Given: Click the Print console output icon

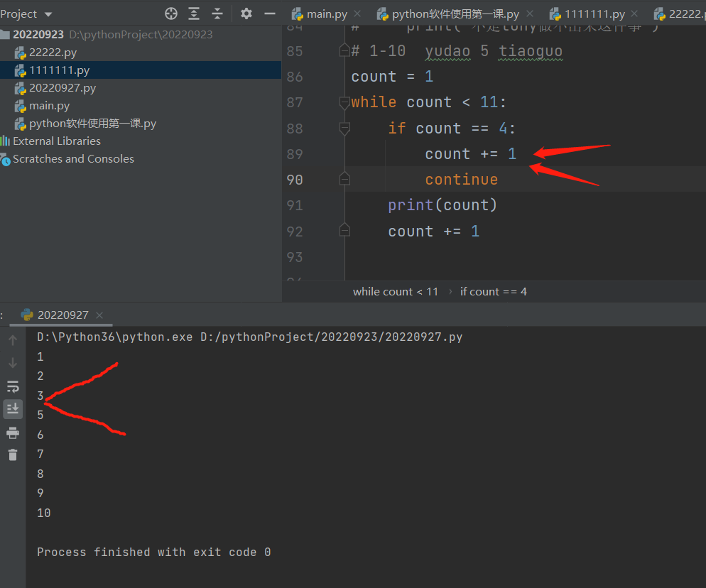Looking at the screenshot, I should (x=13, y=432).
